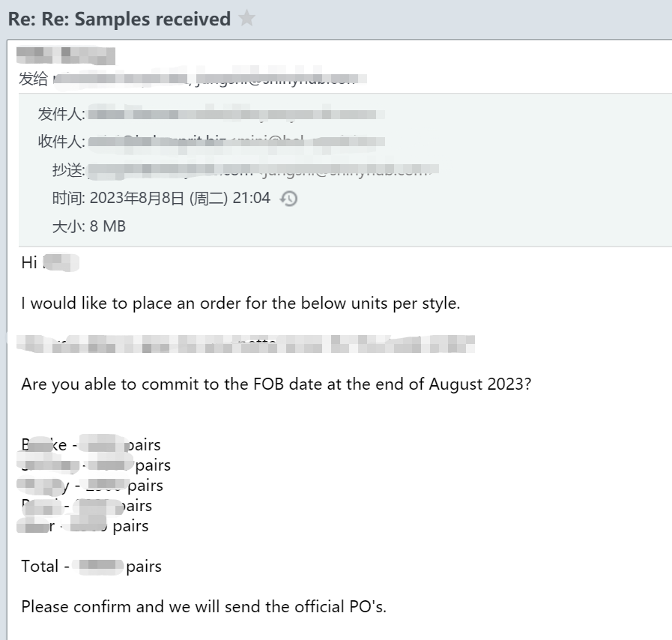Click the "Hi" greeting line
This screenshot has height=640, width=672.
coord(50,263)
